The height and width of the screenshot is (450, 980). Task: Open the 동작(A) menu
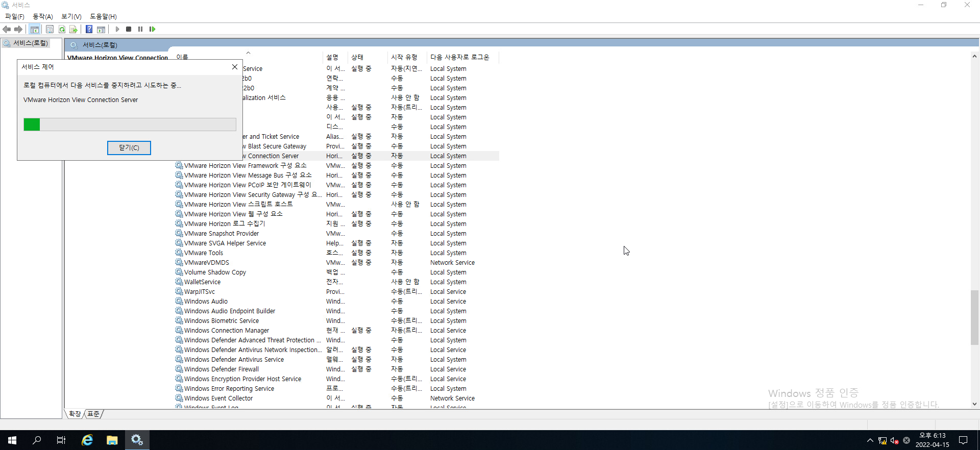[43, 16]
